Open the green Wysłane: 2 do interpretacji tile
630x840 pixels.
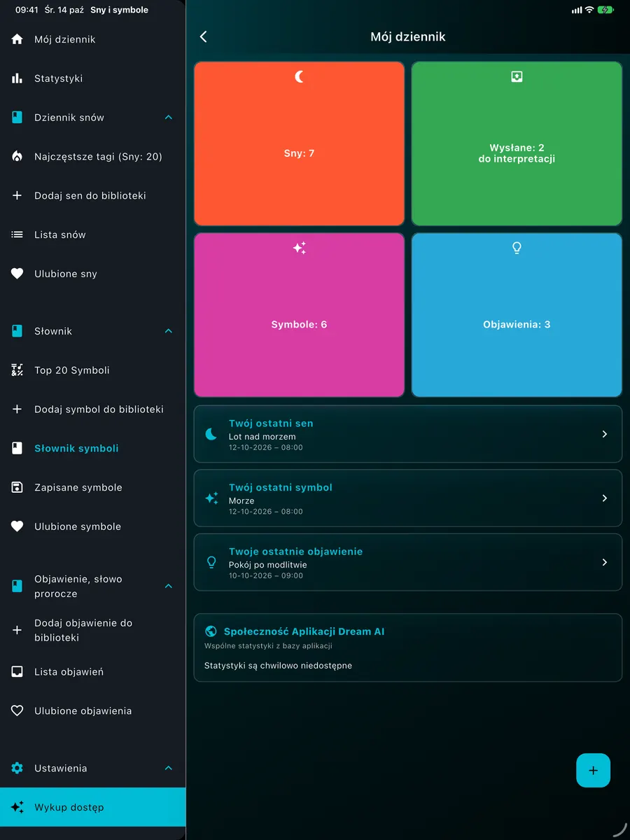coord(517,143)
